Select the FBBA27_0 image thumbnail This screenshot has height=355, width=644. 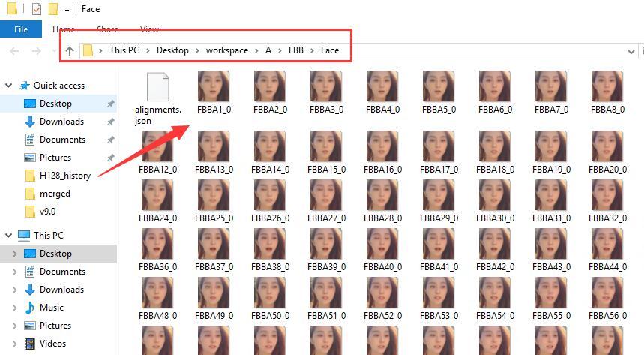tap(326, 195)
